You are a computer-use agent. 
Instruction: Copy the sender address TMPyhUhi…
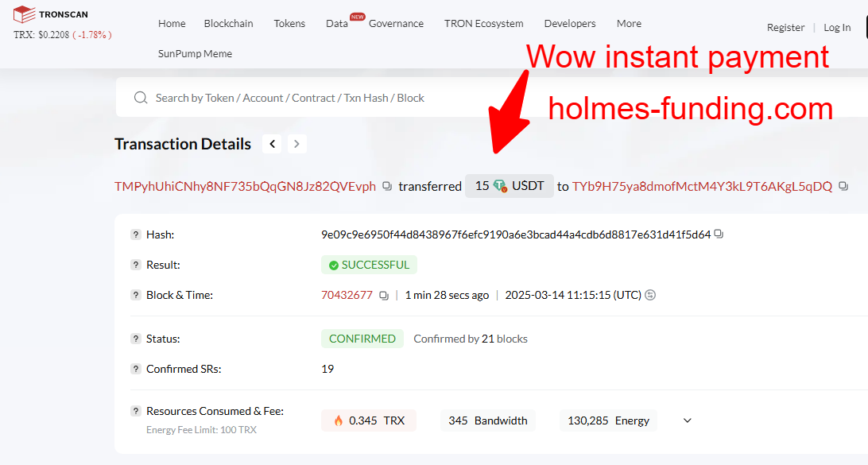tap(388, 186)
